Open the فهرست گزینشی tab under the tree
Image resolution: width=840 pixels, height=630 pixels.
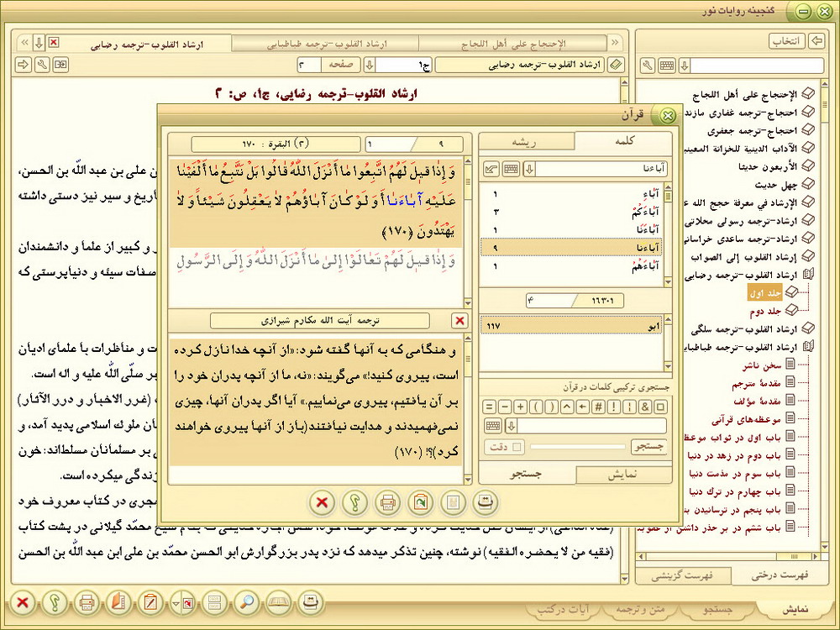click(x=682, y=575)
